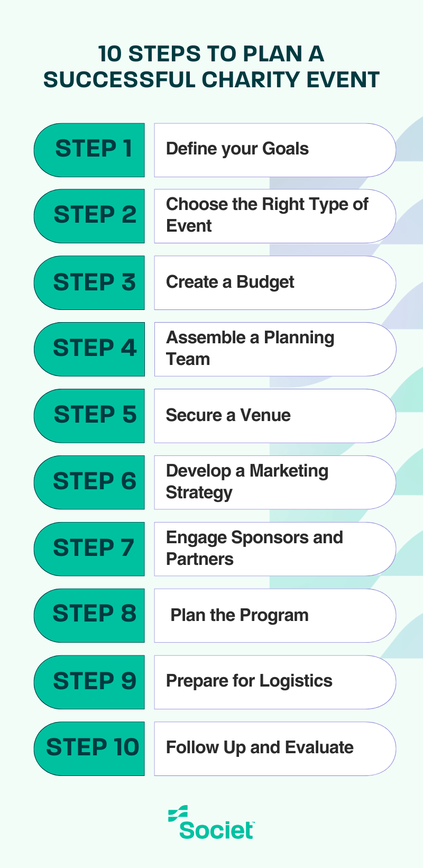Select Engage Sponsors and Partners box
423x868 pixels.
click(274, 549)
